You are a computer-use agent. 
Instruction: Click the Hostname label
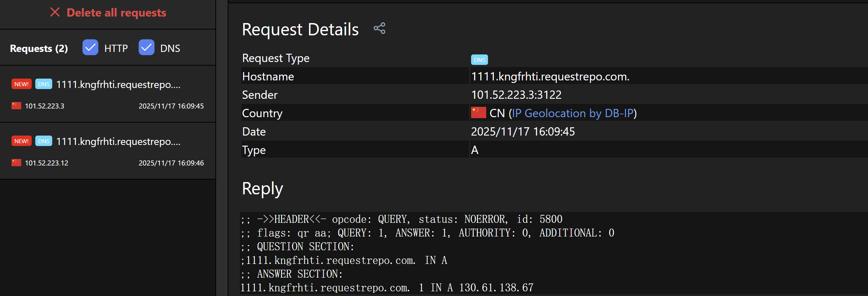coord(268,76)
